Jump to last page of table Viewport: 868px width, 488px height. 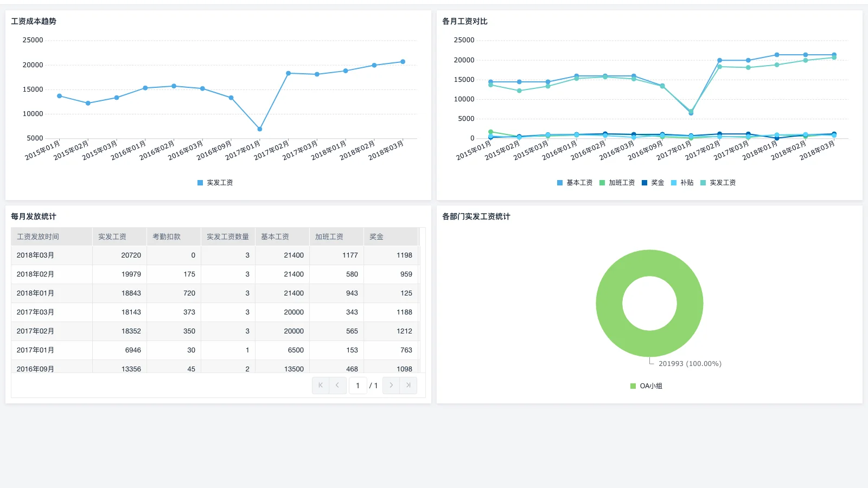(x=409, y=386)
